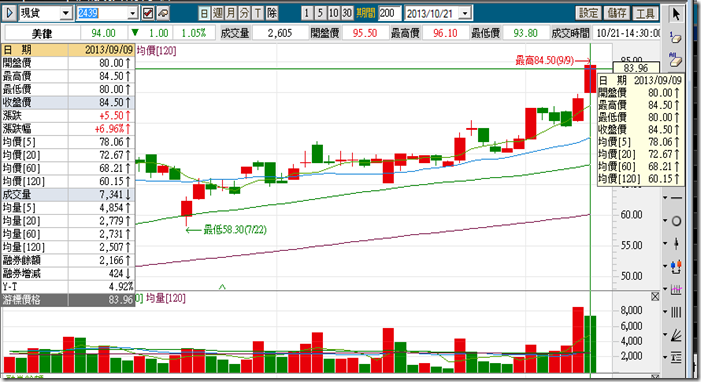Open the 工具 tools menu
This screenshot has height=382, width=701.
645,13
